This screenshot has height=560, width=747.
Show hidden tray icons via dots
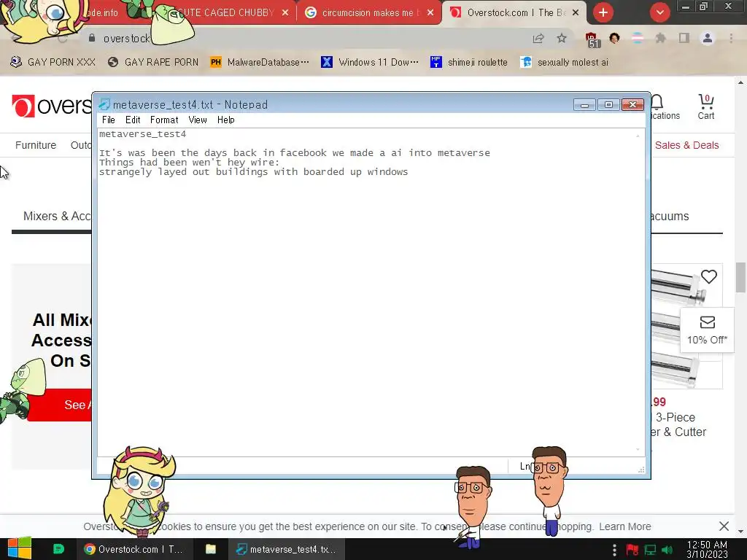(614, 550)
